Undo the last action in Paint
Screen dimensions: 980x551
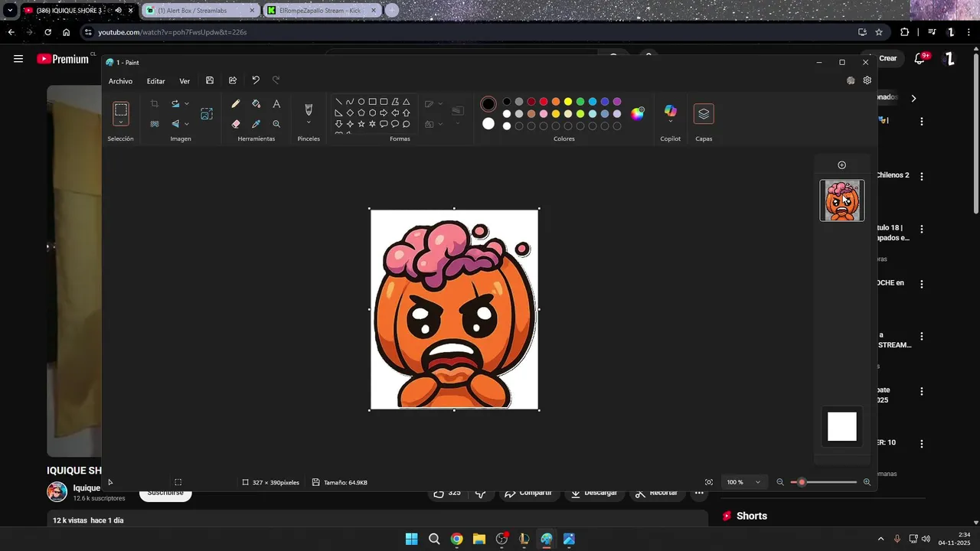click(x=256, y=80)
